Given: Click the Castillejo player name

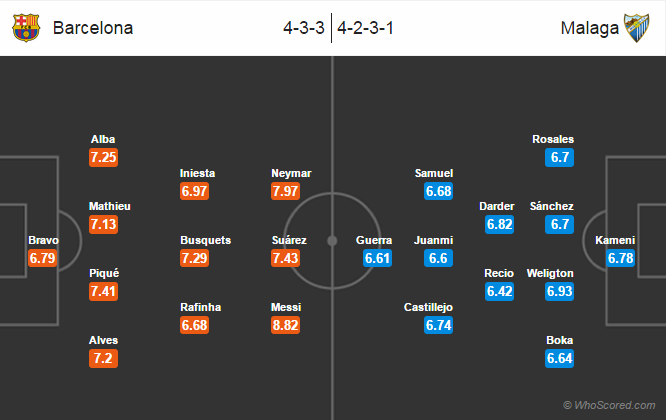Looking at the screenshot, I should tap(428, 307).
